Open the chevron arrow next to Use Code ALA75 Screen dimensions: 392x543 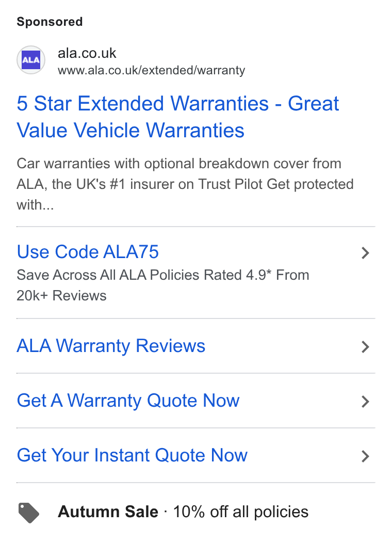tap(365, 253)
